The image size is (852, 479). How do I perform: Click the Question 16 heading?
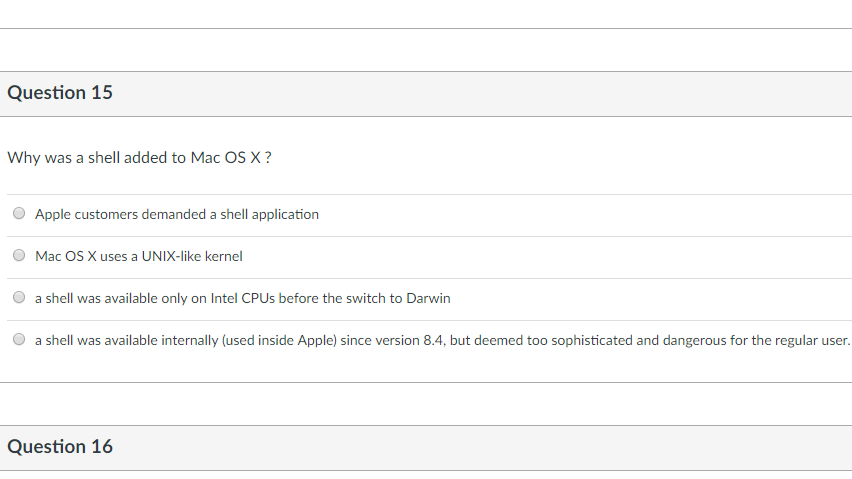(x=60, y=446)
